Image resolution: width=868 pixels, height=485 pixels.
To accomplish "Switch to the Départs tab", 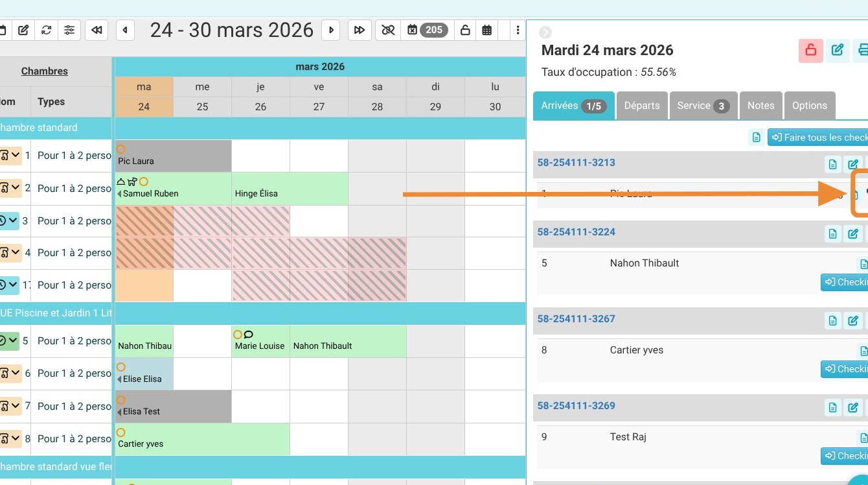I will [x=641, y=106].
